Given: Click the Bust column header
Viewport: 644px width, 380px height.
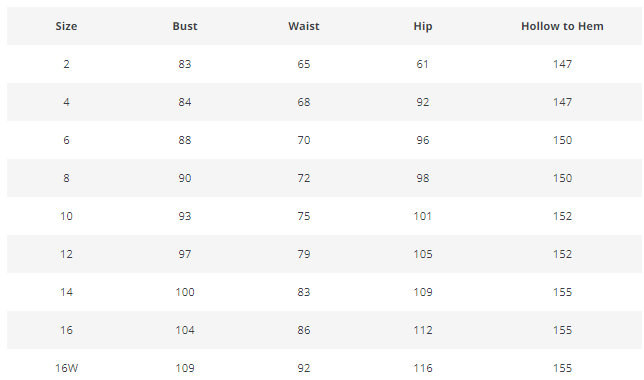Looking at the screenshot, I should pos(185,26).
